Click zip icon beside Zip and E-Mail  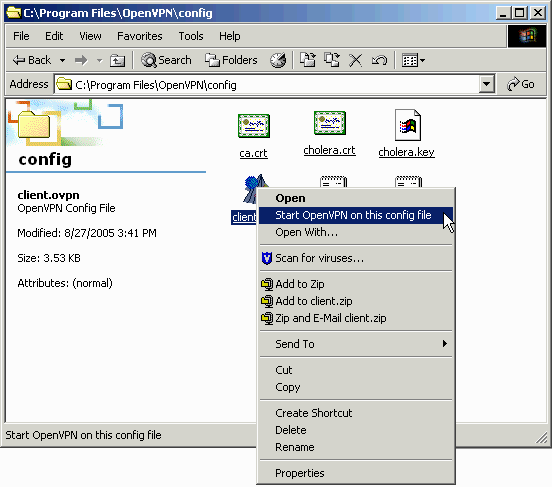pos(267,318)
